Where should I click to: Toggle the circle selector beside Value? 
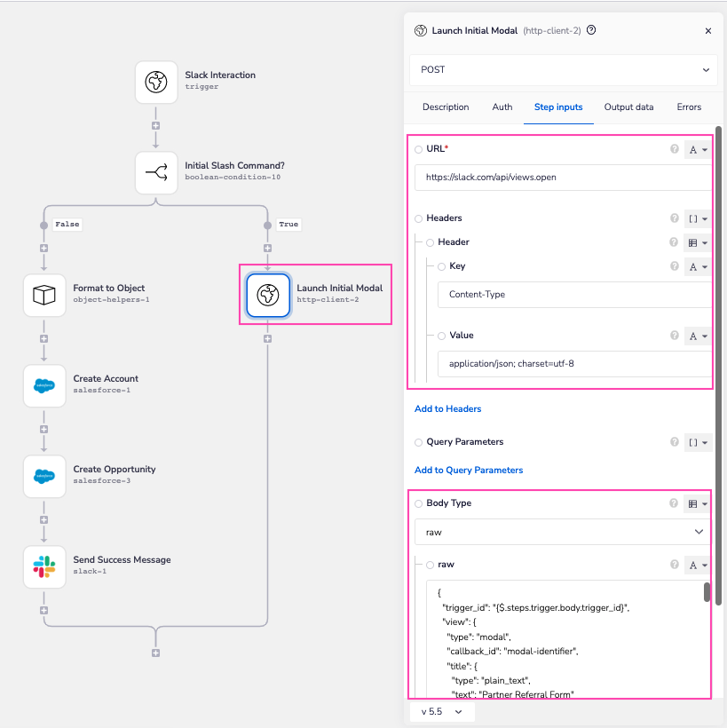(442, 336)
